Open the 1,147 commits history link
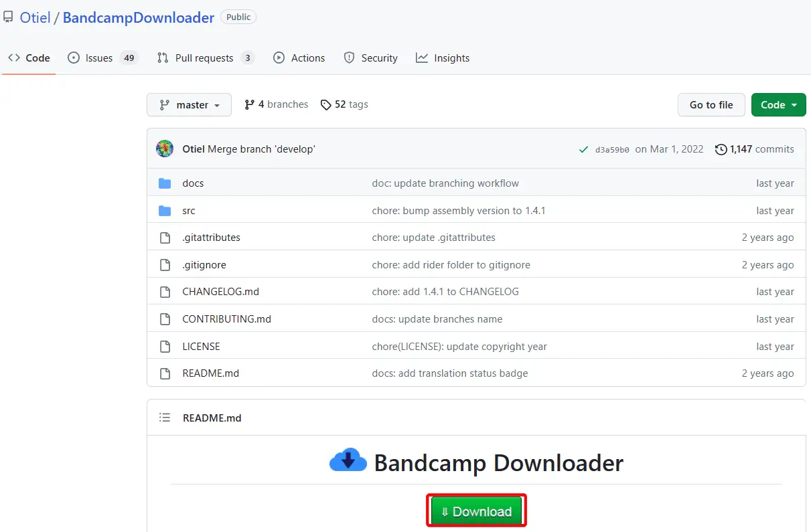Viewport: 811px width, 532px height. tap(755, 149)
